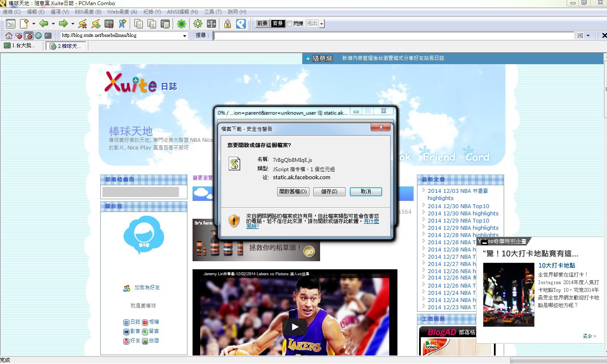Switch to tab 1.台大批...

[20, 46]
